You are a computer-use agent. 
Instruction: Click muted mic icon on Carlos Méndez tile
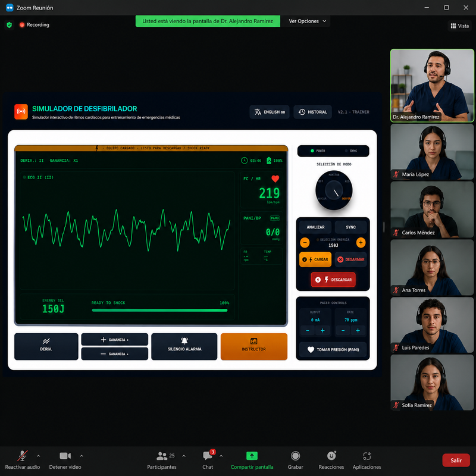coord(396,233)
